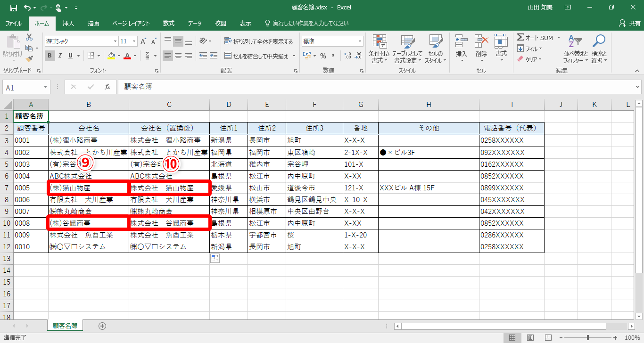Toggle middle vertical alignment
Image resolution: width=644 pixels, height=343 pixels.
178,41
